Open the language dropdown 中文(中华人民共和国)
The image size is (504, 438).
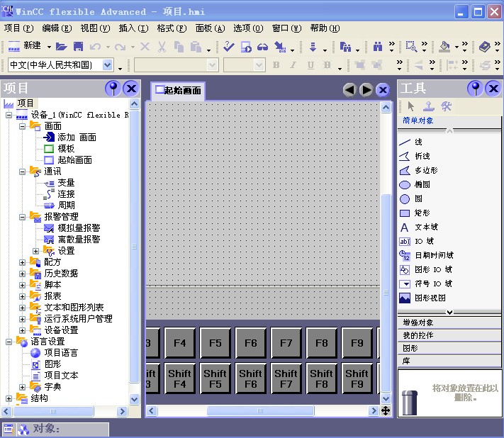click(x=108, y=65)
